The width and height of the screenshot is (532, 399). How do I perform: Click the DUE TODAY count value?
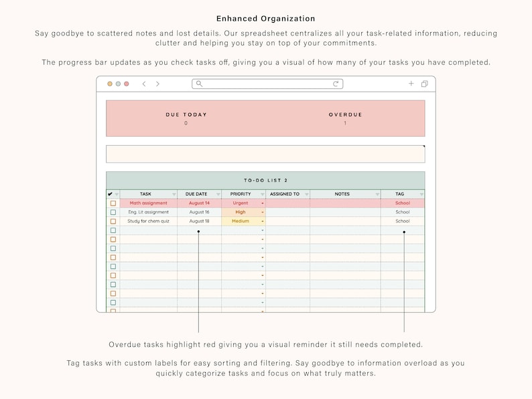click(x=186, y=123)
